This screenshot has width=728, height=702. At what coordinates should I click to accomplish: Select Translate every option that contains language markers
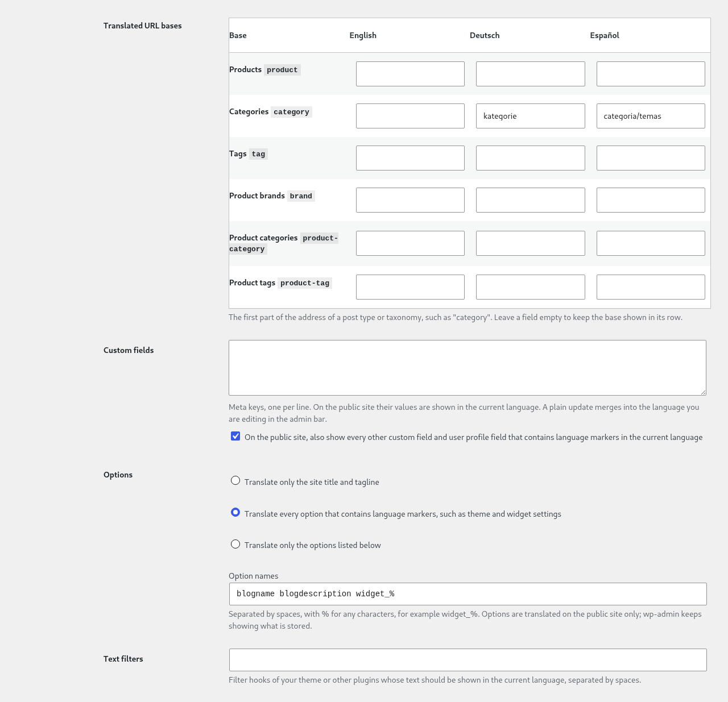click(x=235, y=512)
